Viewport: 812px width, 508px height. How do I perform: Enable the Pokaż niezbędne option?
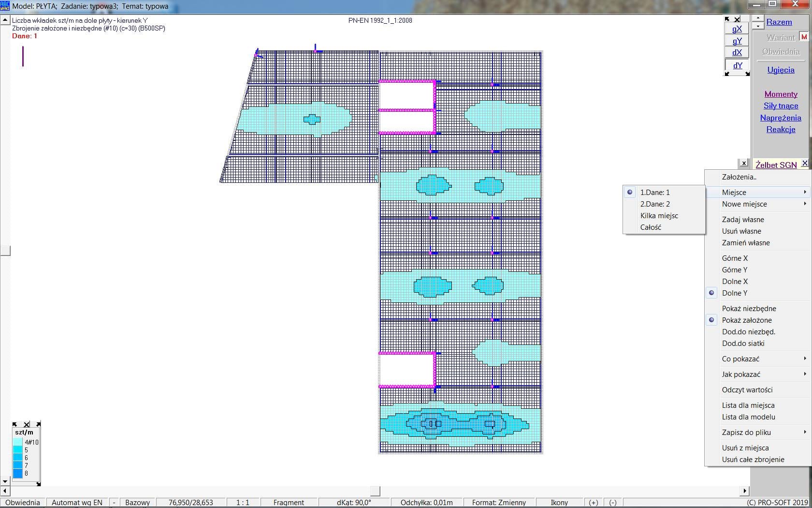click(x=749, y=309)
